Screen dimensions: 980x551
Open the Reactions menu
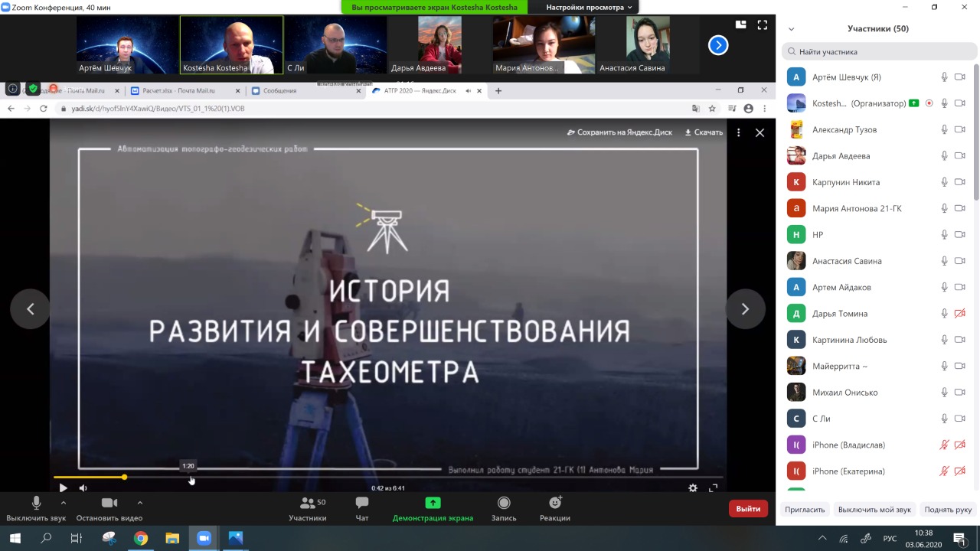click(x=555, y=509)
